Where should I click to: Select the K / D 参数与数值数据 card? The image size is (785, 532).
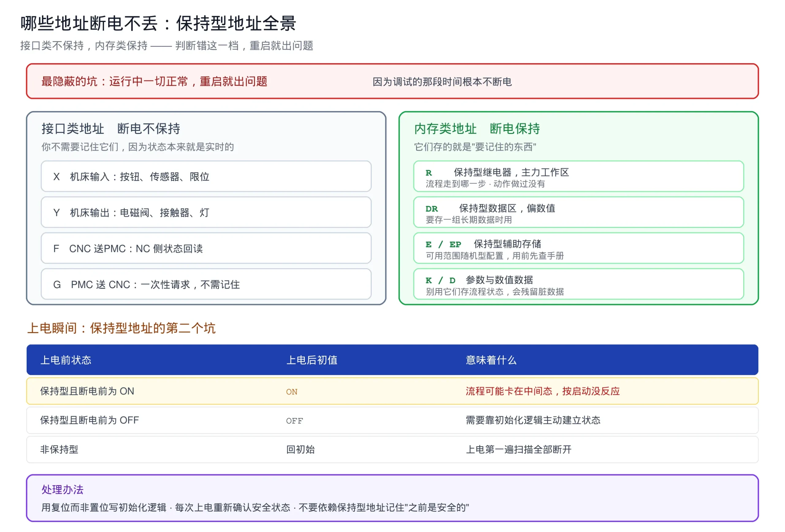[x=579, y=284]
